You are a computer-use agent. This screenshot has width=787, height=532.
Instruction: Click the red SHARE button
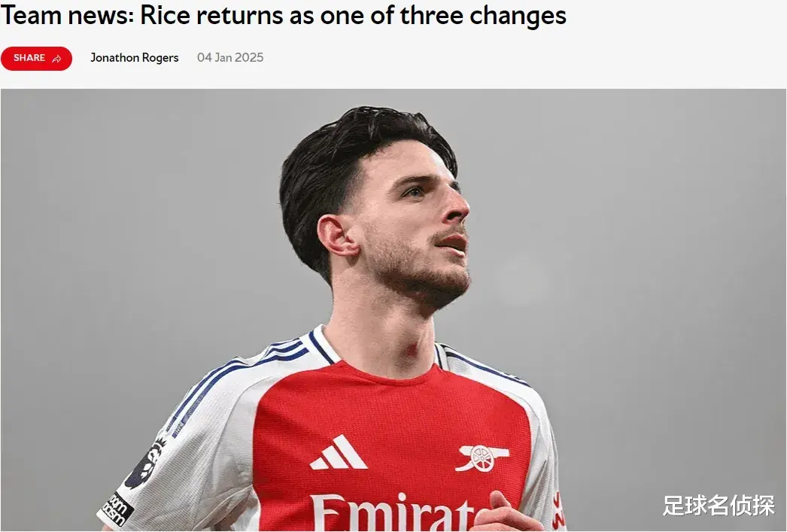36,58
